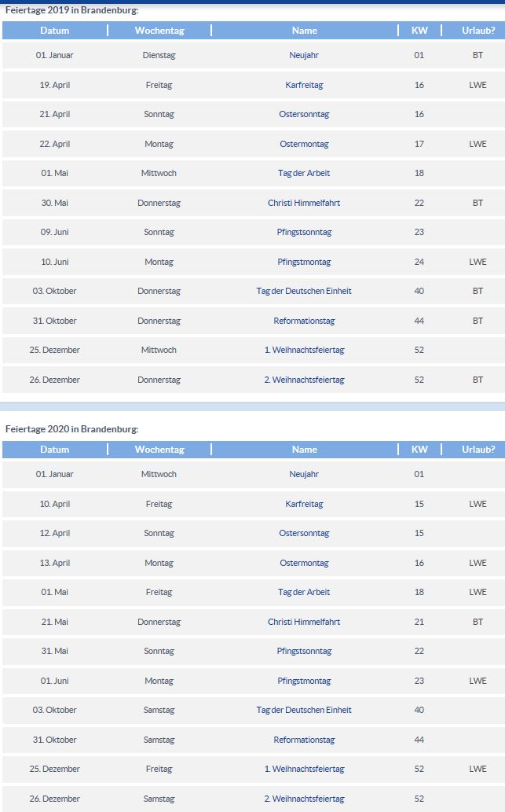Select Ostermontag link for 22. April
The height and width of the screenshot is (812, 505).
[304, 144]
